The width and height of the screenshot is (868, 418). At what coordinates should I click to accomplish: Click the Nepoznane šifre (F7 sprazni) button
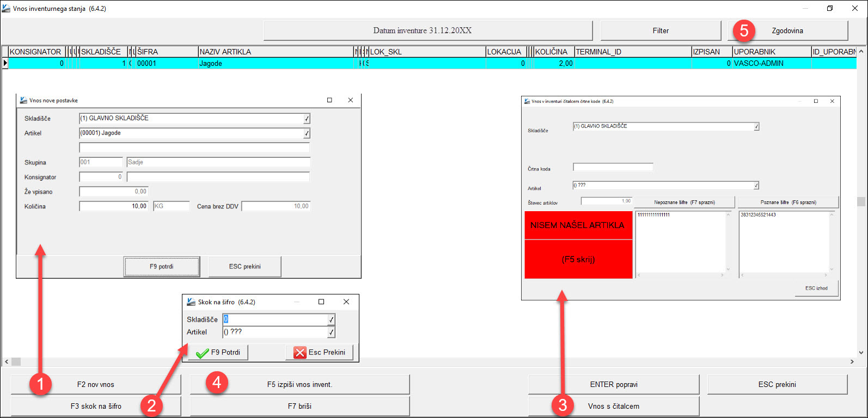click(684, 202)
